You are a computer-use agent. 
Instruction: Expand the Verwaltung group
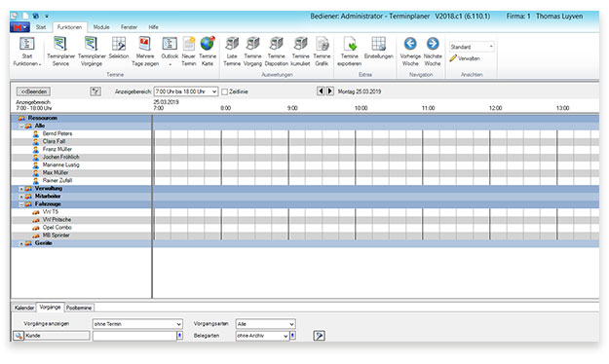[21, 189]
